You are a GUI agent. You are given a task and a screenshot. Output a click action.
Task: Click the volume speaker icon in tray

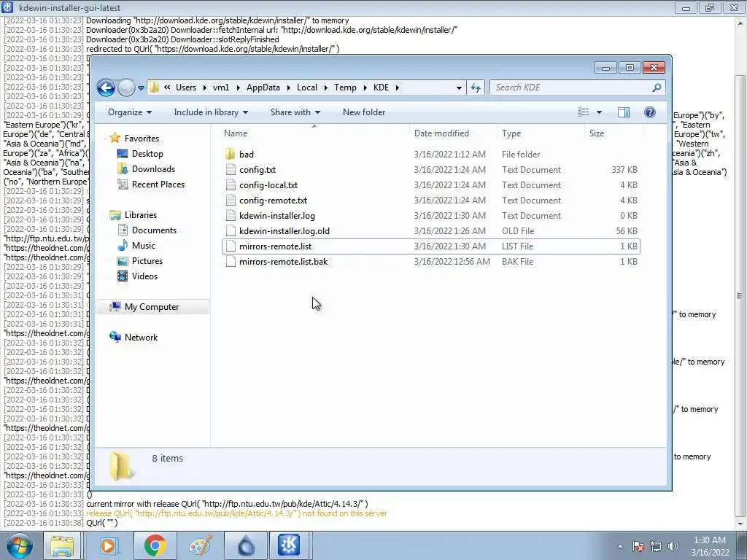click(673, 546)
